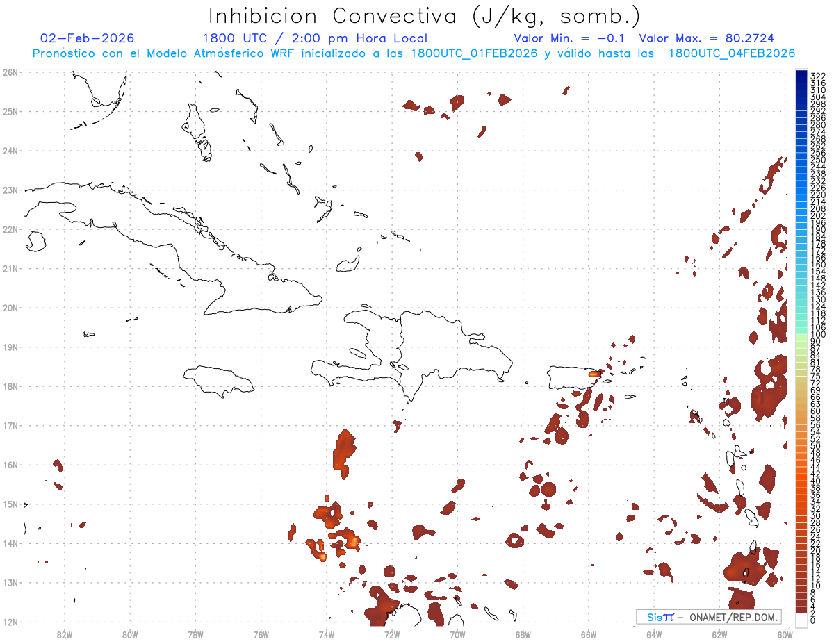Image resolution: width=834 pixels, height=644 pixels.
Task: Click the 'Pronóstico con el Modelo Atmósferico WRF' line
Action: 414,53
